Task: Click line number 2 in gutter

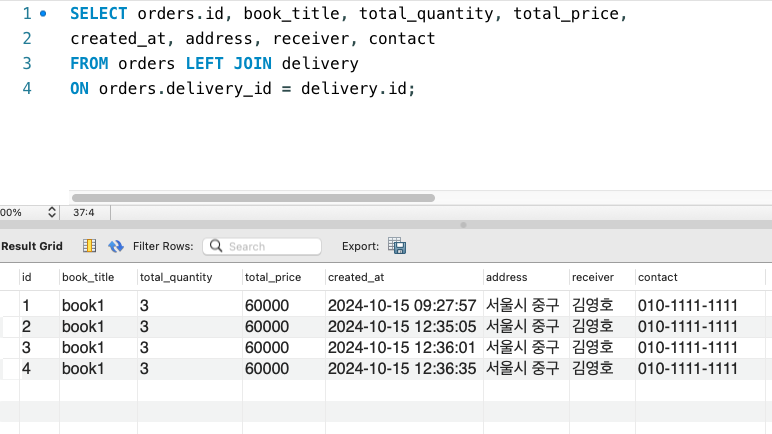Action: click(x=27, y=38)
